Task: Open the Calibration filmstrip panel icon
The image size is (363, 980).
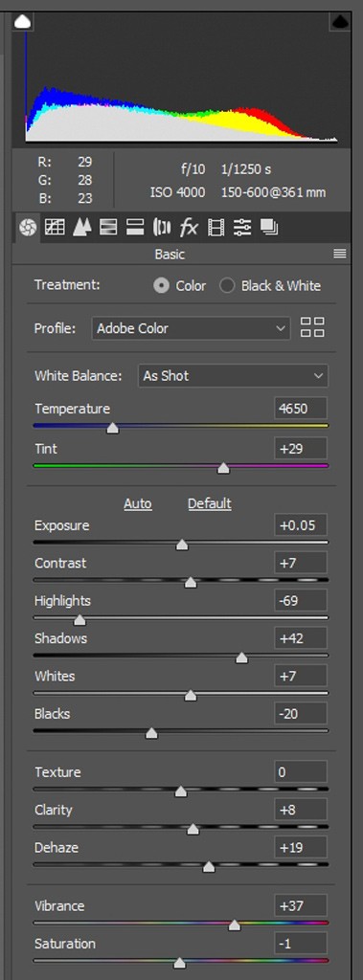Action: 216,228
